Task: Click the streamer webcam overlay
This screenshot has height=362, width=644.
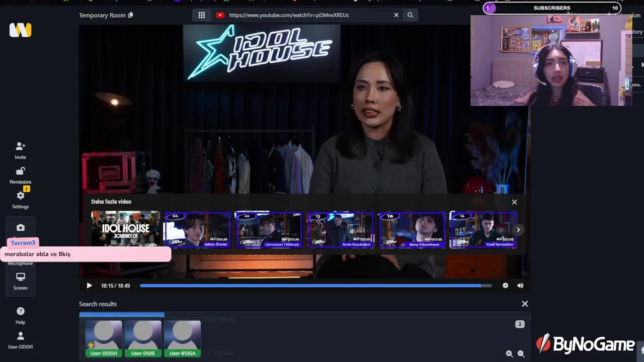Action: tap(551, 60)
